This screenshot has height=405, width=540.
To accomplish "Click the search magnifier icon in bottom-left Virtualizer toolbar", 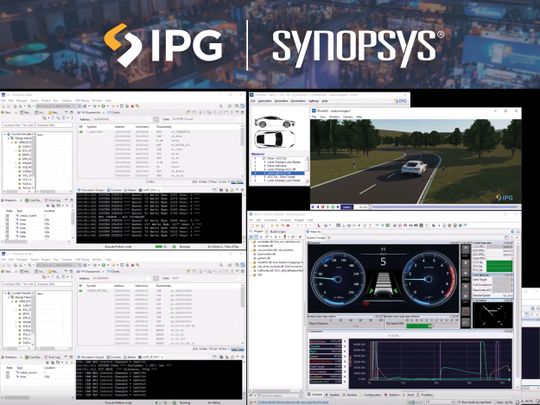I will pos(221,265).
